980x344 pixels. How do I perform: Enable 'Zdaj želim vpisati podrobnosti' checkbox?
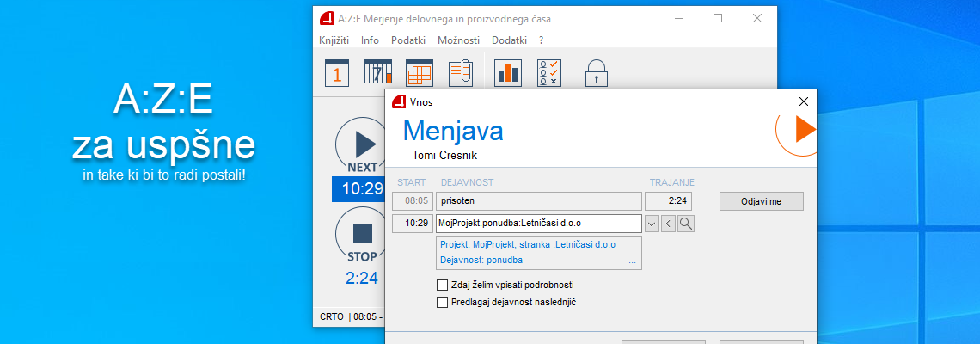(443, 286)
